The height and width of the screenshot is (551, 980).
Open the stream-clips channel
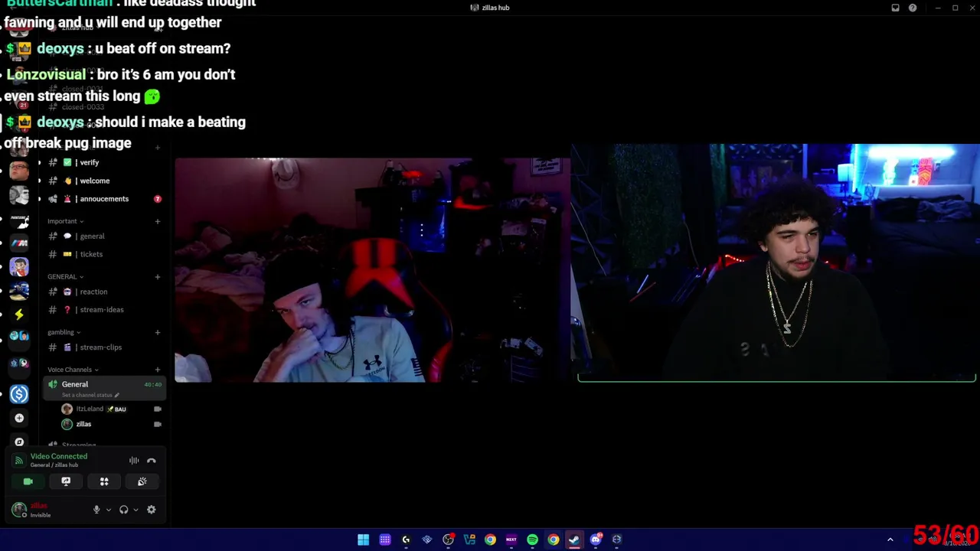coord(103,347)
